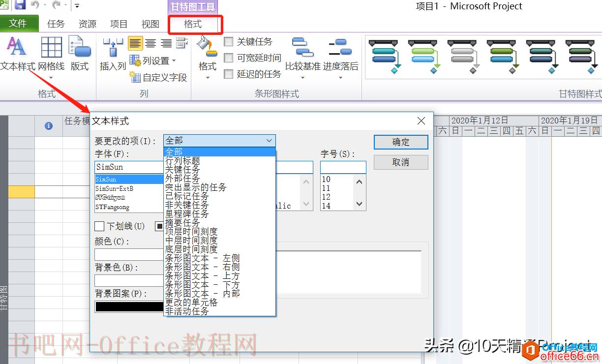Switch to the Project (项目) tab
The height and width of the screenshot is (364, 602).
click(x=119, y=24)
